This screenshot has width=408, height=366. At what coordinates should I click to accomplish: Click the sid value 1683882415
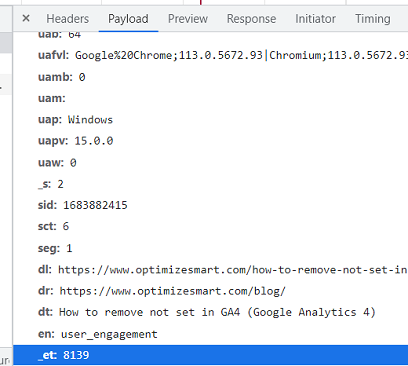(x=95, y=205)
